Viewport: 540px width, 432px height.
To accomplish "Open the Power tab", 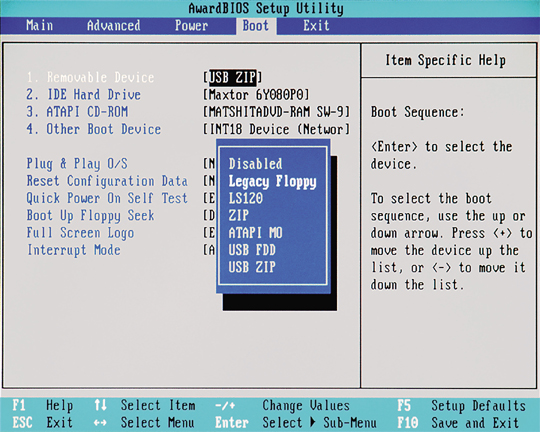I will pos(191,25).
